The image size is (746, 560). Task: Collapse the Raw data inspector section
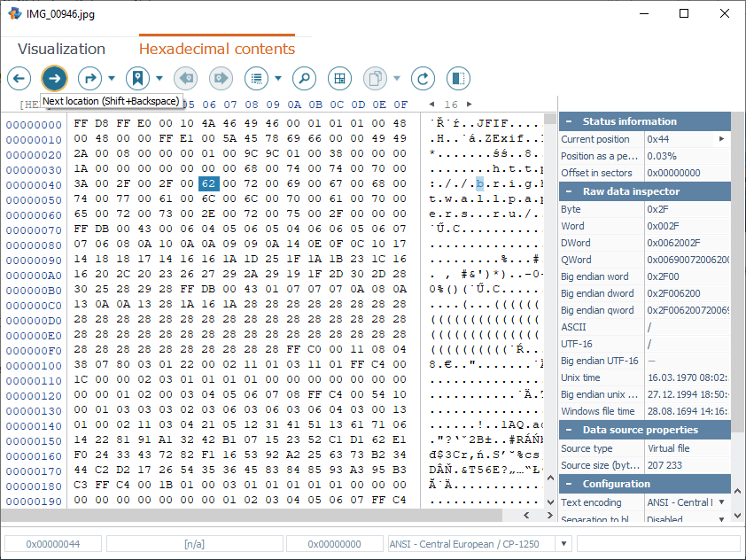click(570, 191)
